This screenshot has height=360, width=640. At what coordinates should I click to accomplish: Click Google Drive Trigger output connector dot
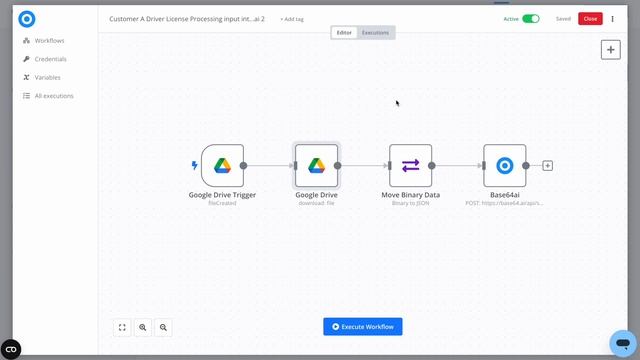point(243,166)
